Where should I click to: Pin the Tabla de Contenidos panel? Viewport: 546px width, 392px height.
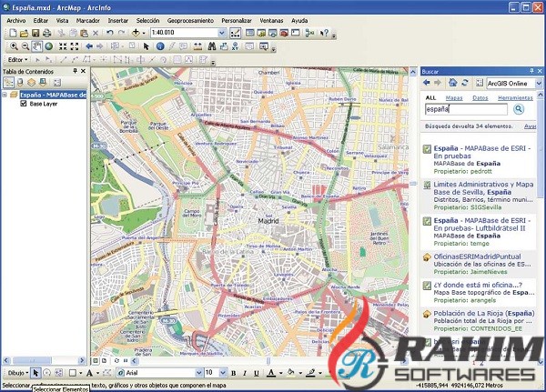click(x=75, y=71)
